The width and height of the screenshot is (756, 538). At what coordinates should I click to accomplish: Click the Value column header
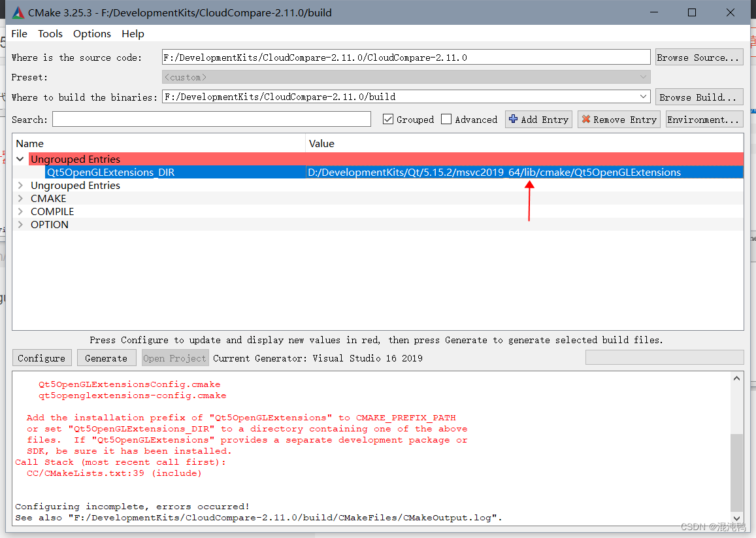point(525,143)
